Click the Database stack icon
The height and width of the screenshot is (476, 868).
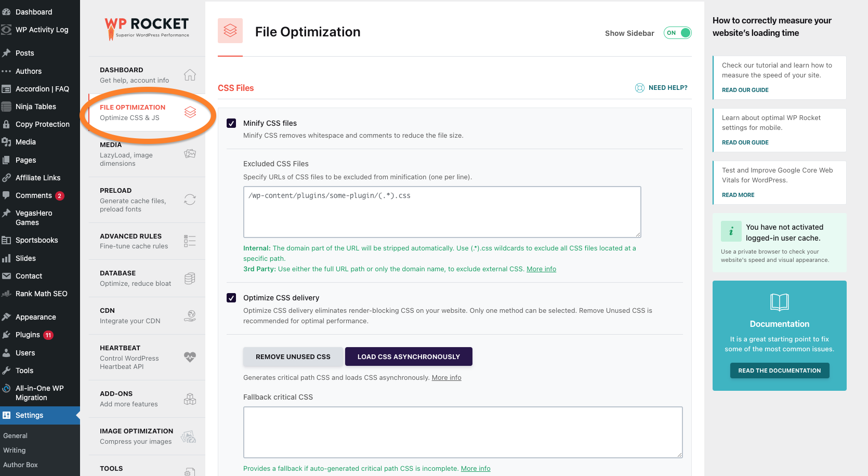tap(190, 279)
